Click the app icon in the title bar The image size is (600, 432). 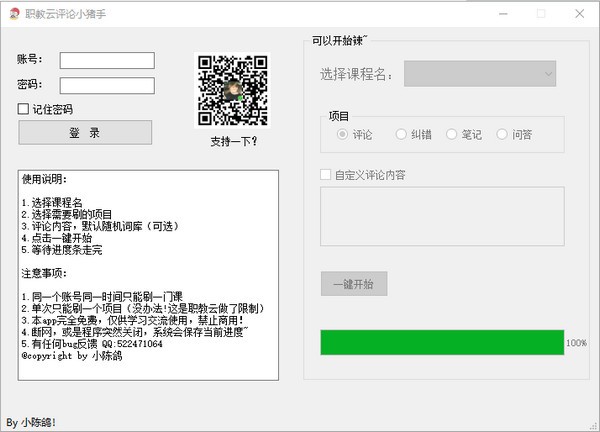pyautogui.click(x=14, y=14)
